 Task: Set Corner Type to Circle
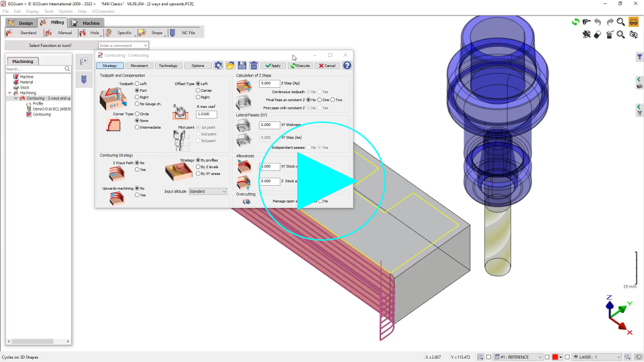tap(137, 114)
